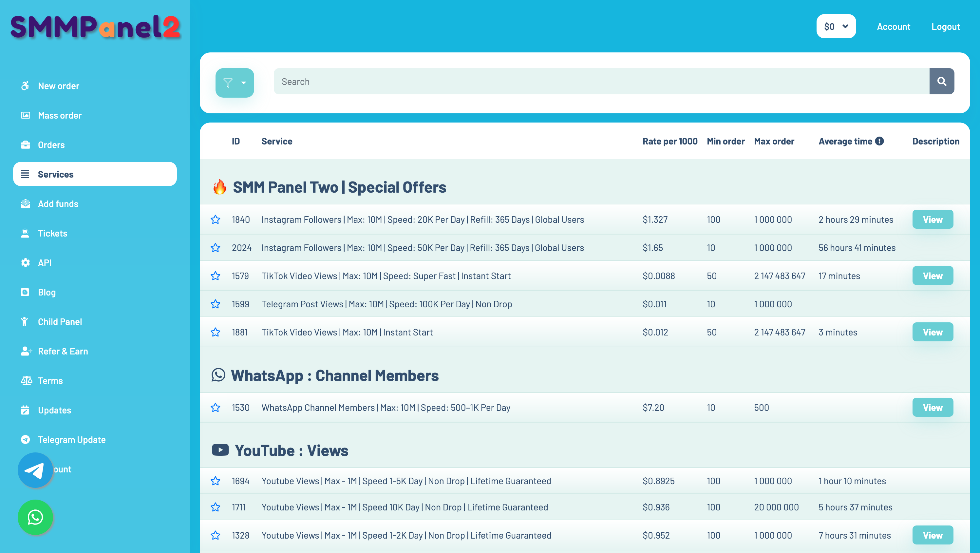This screenshot has height=553, width=980.
Task: Expand the filter funnel dropdown
Action: [x=234, y=83]
